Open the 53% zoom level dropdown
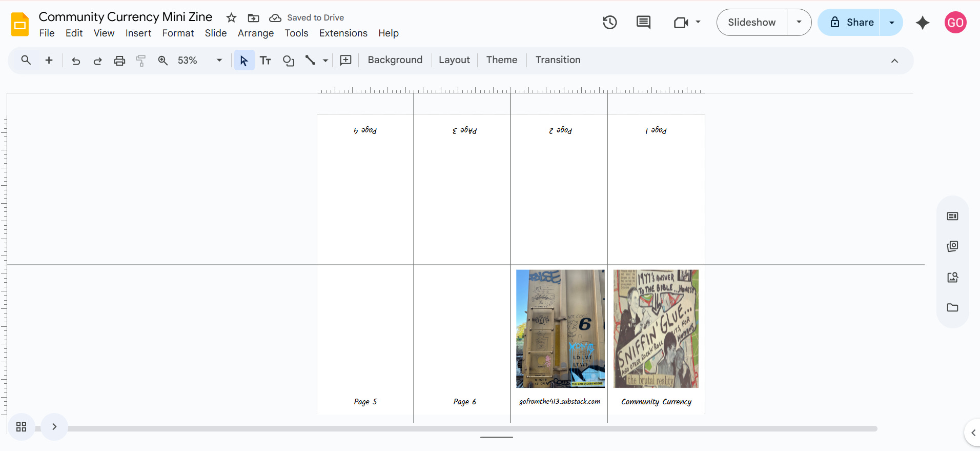The width and height of the screenshot is (980, 451). click(200, 61)
